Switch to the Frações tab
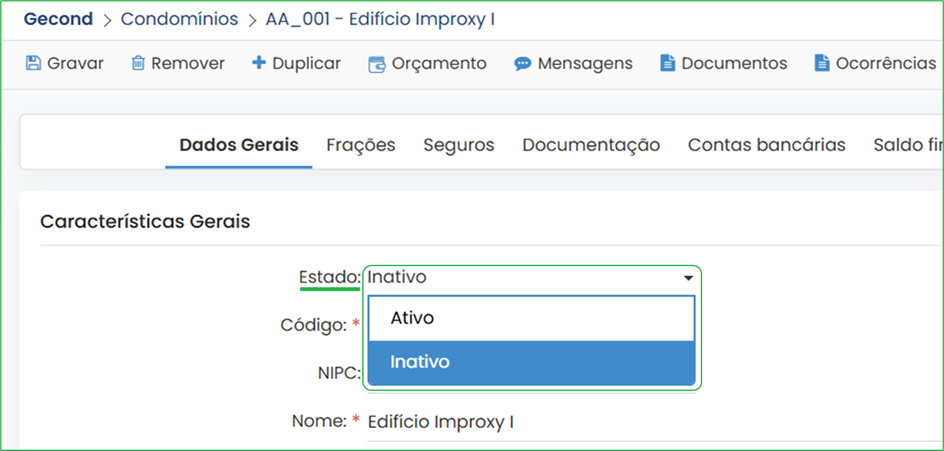Image resolution: width=944 pixels, height=451 pixels. pyautogui.click(x=361, y=145)
